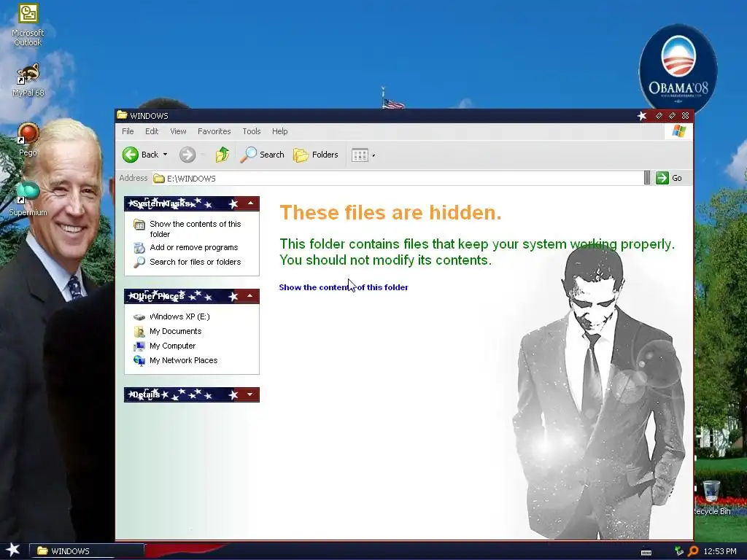Minimize the WINDOWS explorer window

(659, 116)
